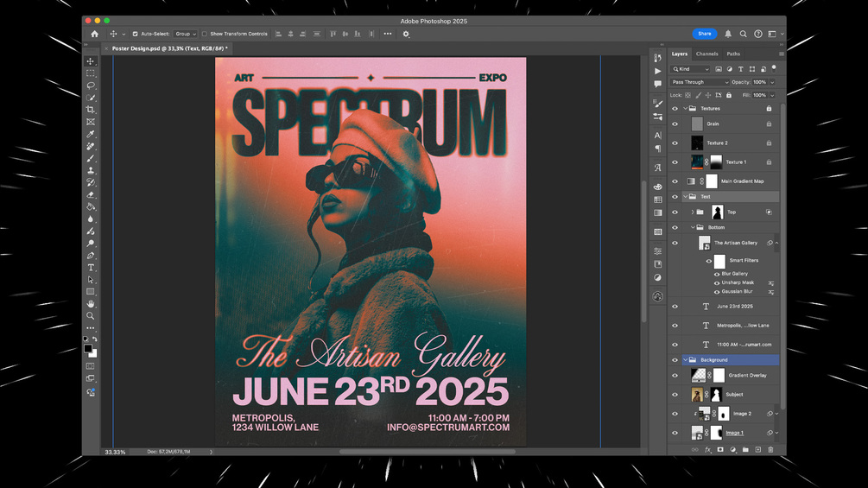
Task: Toggle the layer filter on/off switch
Action: 774,68
